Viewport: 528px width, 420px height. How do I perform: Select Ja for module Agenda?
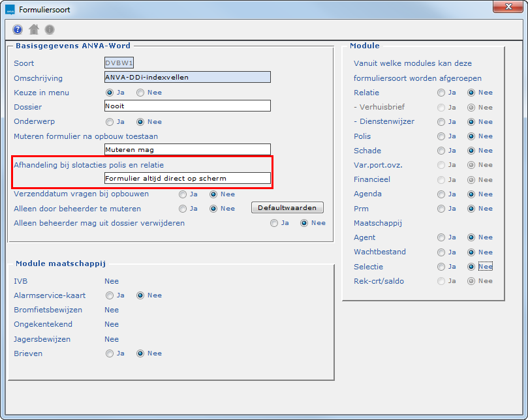click(x=442, y=194)
